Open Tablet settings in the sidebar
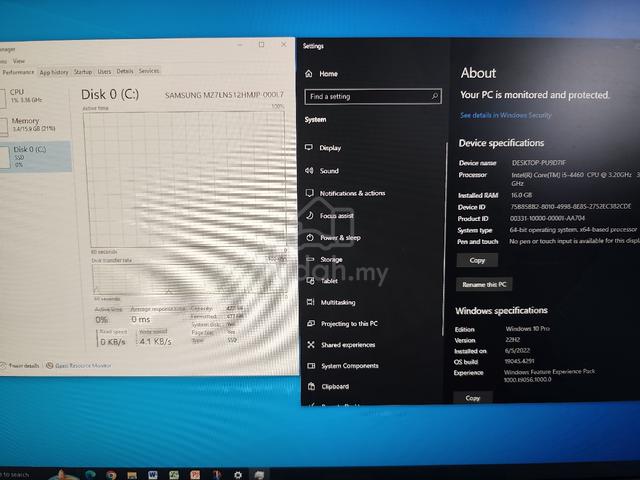The image size is (640, 480). tap(322, 281)
